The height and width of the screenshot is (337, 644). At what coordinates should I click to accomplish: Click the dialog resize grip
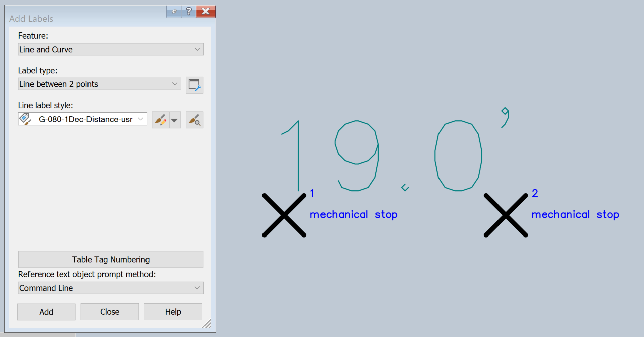pyautogui.click(x=208, y=324)
